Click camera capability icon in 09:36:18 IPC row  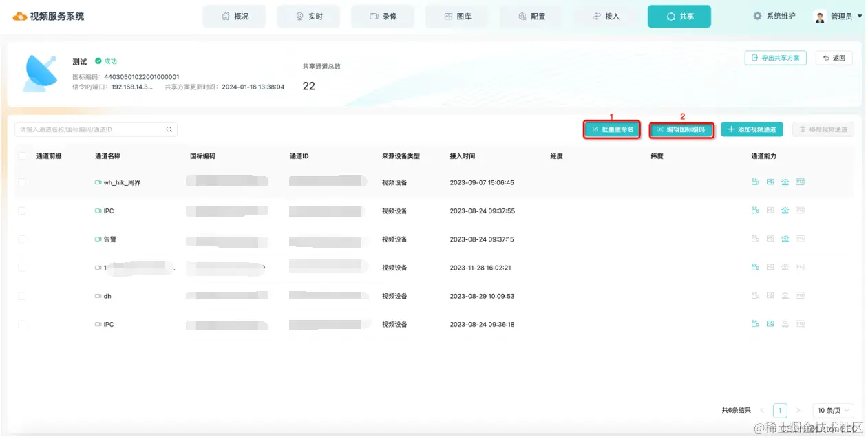pyautogui.click(x=755, y=324)
